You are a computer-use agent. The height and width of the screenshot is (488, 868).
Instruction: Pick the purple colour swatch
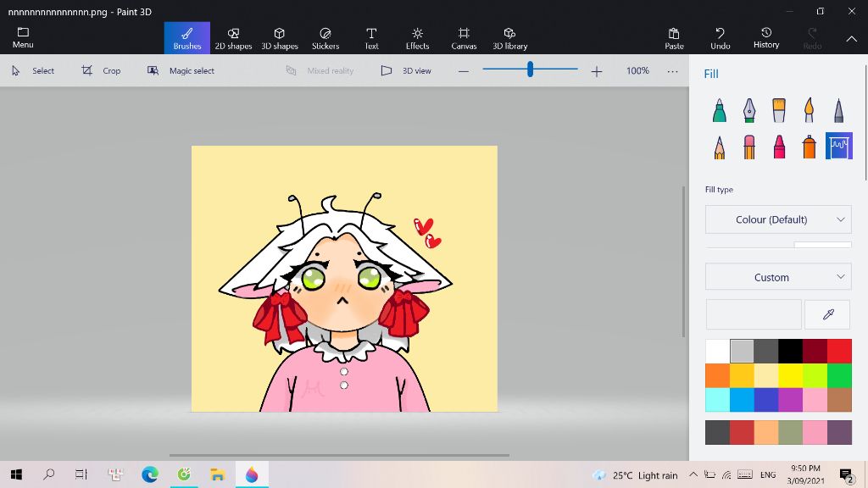pyautogui.click(x=791, y=400)
